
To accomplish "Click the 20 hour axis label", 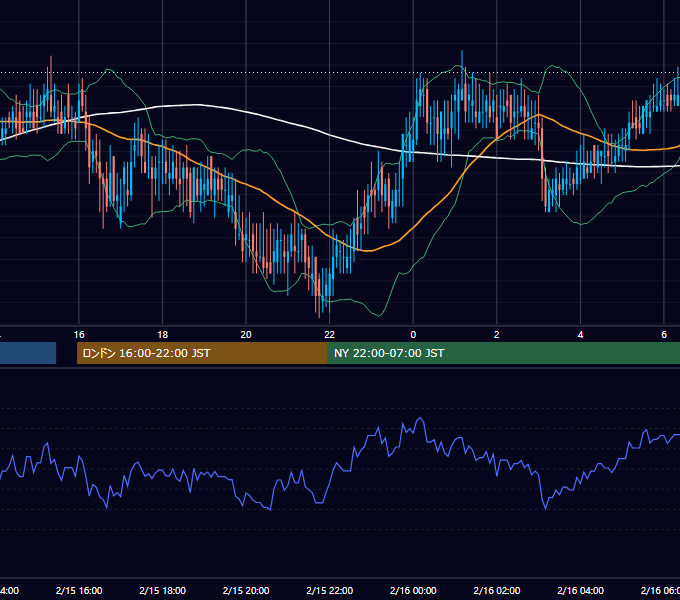I will [246, 335].
